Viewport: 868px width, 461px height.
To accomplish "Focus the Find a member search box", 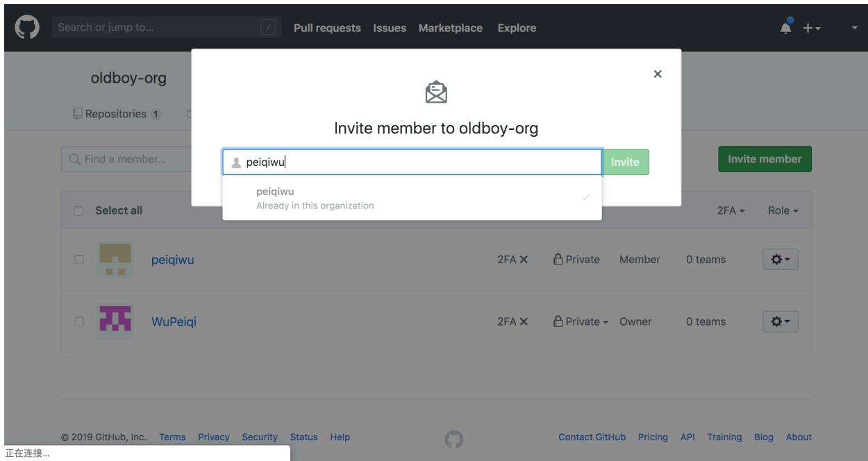I will (126, 160).
